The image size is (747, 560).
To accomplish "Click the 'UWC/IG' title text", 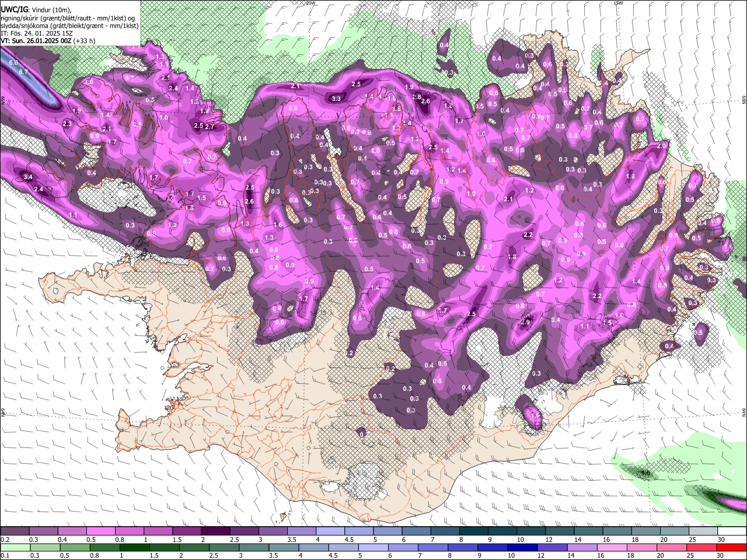I will [14, 10].
